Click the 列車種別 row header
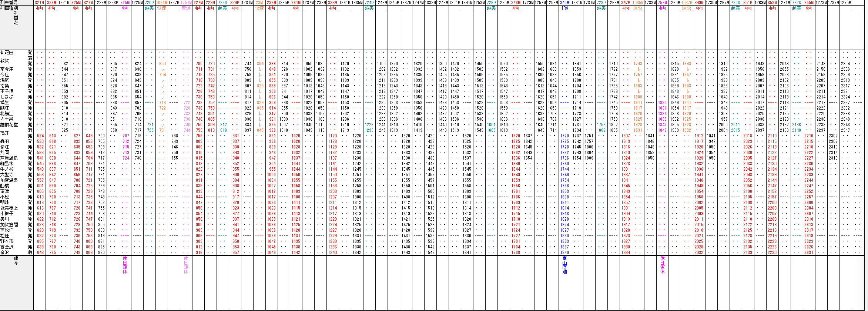Viewport: 868px width, 311px height. click(x=9, y=8)
